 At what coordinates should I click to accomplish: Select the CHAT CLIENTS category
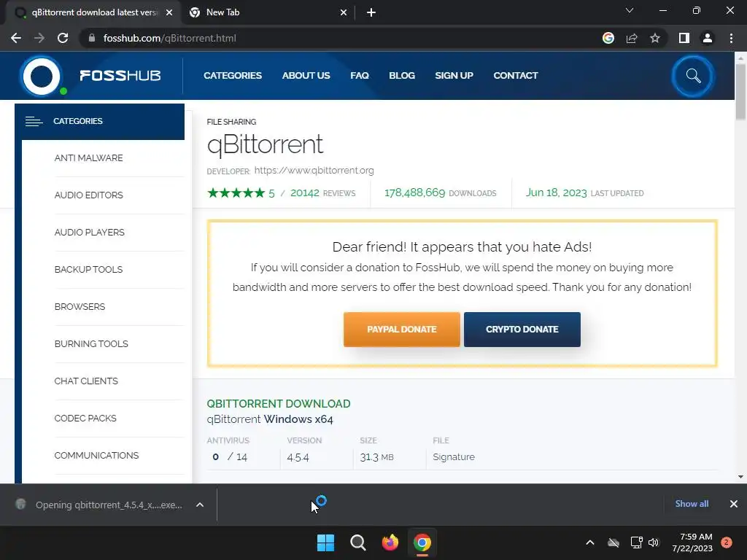point(86,381)
